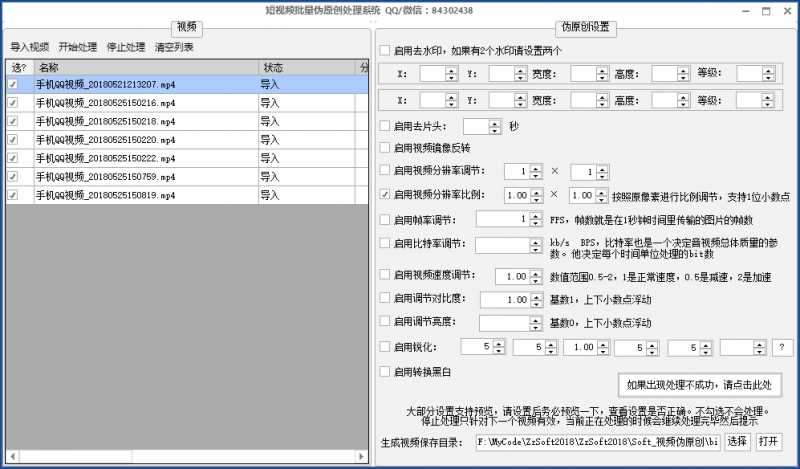Uncheck 启用视频分辨率比例 resolution ratio option

[x=386, y=195]
